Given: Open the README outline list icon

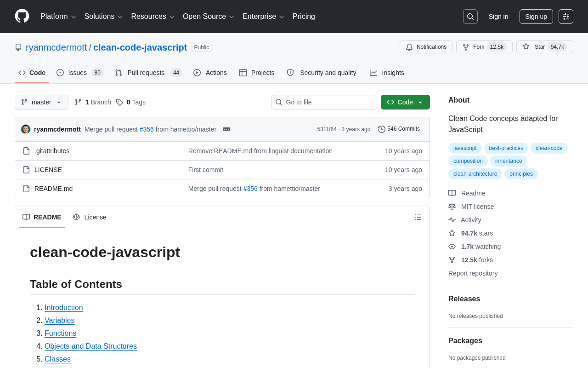Looking at the screenshot, I should (418, 217).
